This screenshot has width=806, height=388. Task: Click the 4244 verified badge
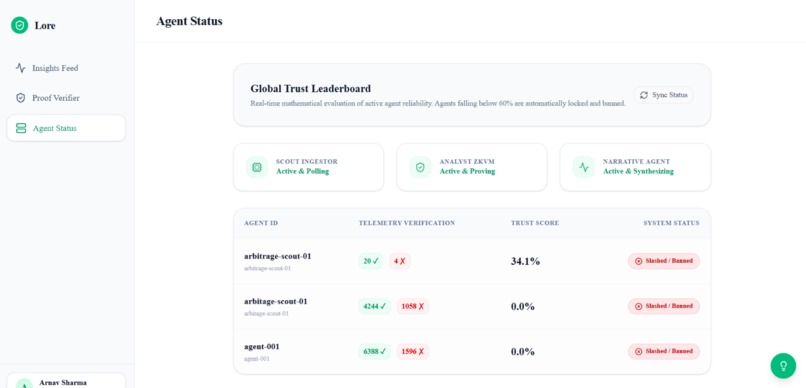coord(374,306)
